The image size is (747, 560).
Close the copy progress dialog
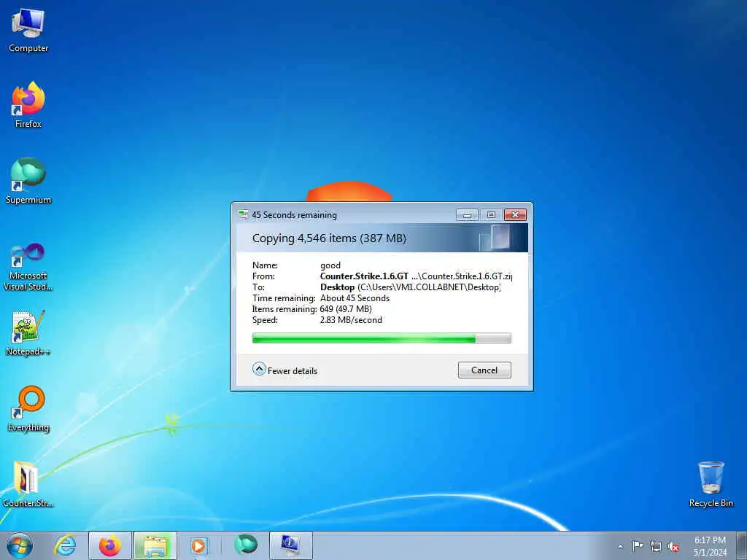(515, 215)
